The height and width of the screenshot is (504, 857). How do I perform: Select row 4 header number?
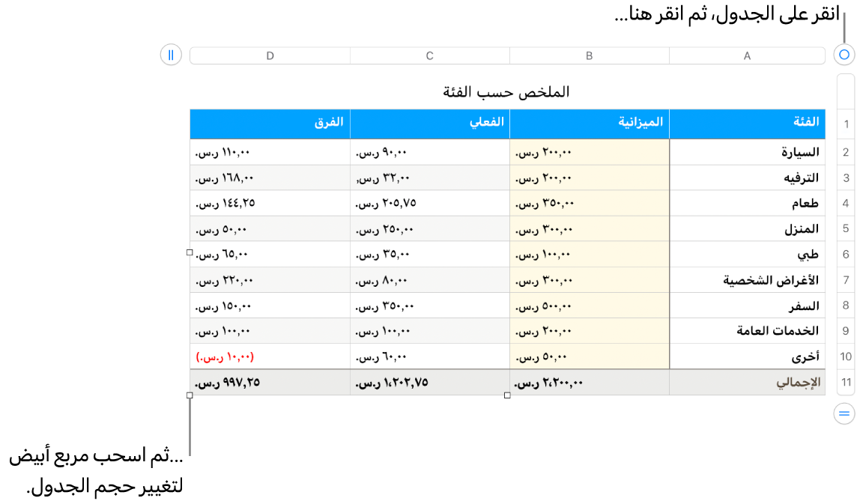coord(846,204)
